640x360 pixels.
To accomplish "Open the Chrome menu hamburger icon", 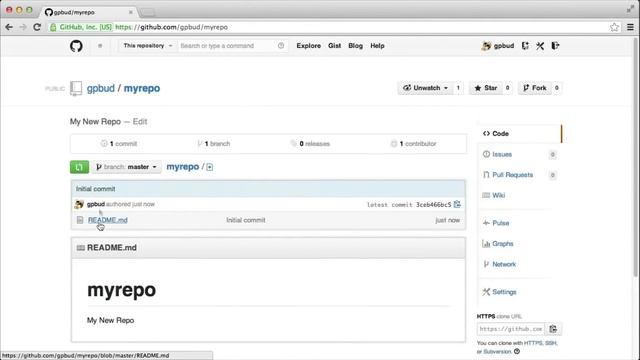I will (630, 27).
